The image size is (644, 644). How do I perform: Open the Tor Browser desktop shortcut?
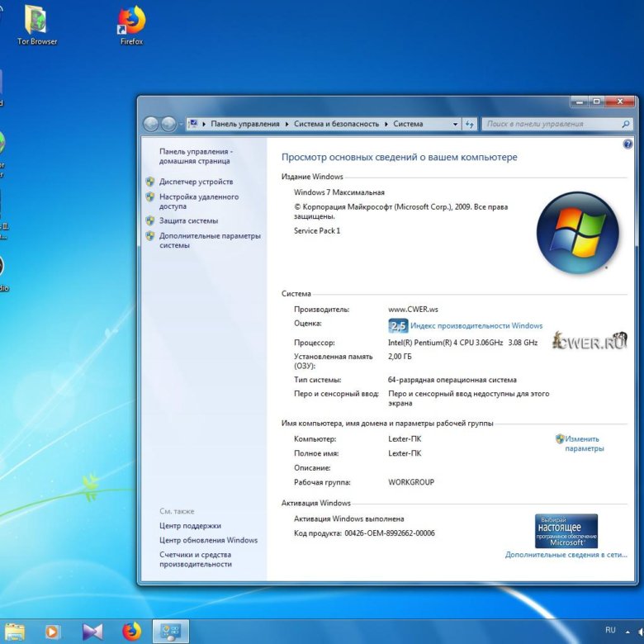36,21
